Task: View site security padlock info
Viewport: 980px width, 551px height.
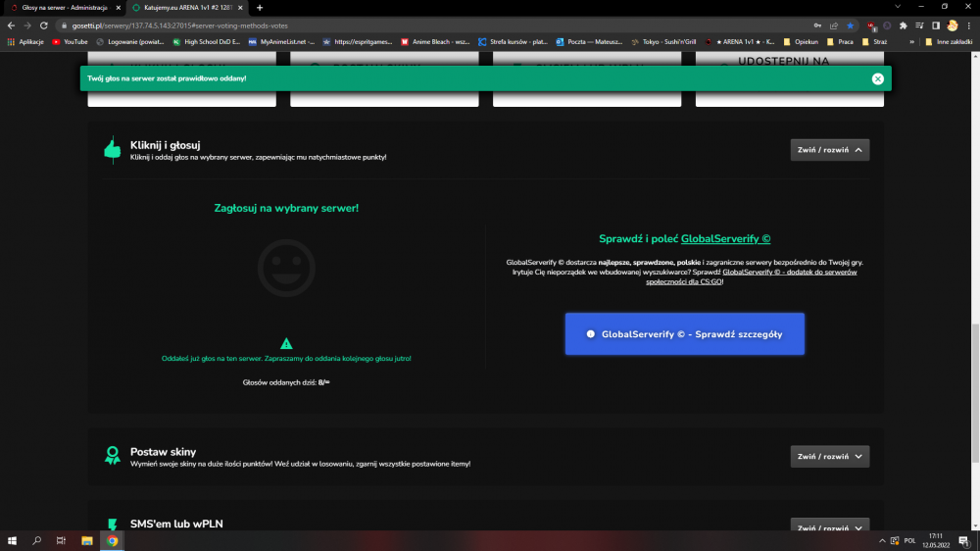Action: tap(64, 25)
